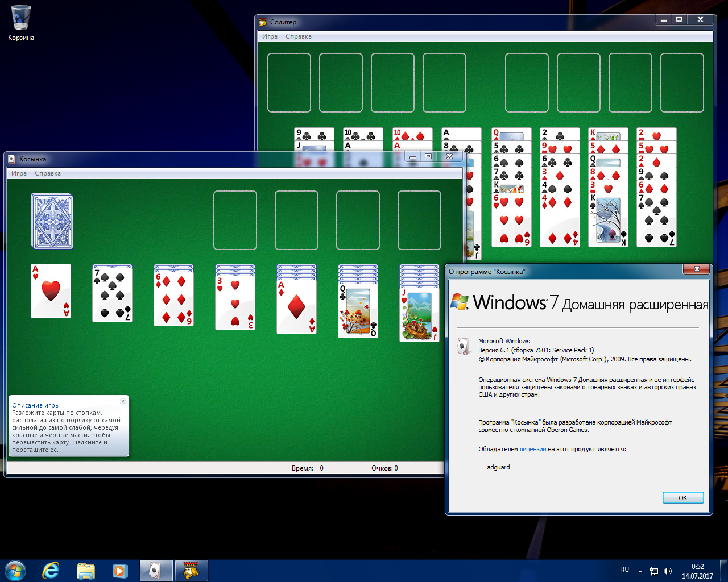The image size is (728, 582).
Task: Select the 6 of hearts in Солитер
Action: click(511, 219)
